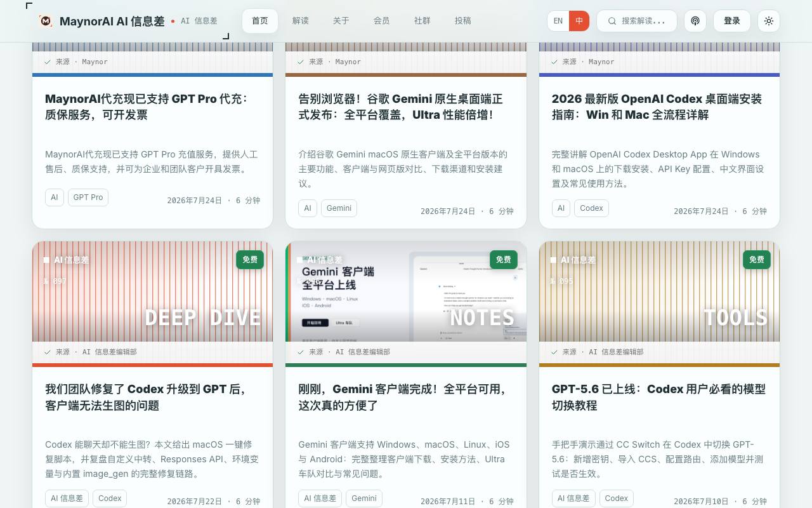Open the 会员 nav item
This screenshot has width=812, height=508.
[x=382, y=21]
